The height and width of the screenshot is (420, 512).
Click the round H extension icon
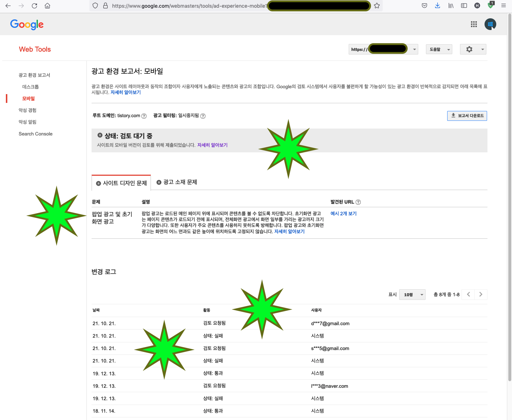pyautogui.click(x=477, y=5)
